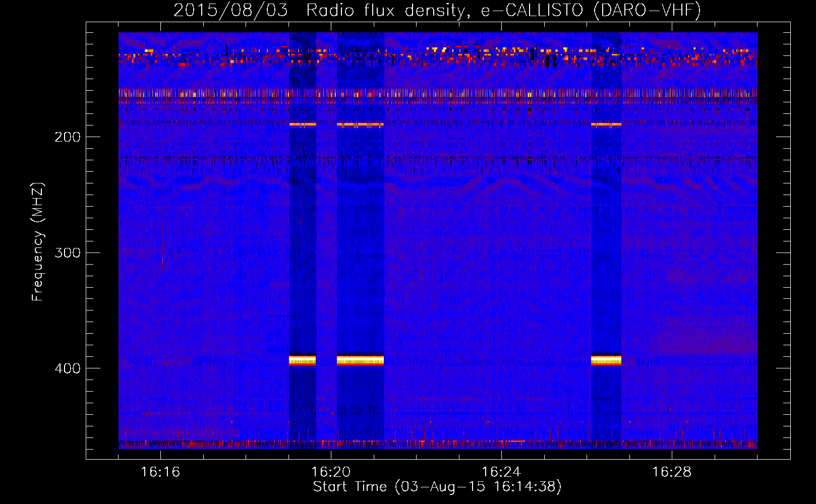Click the '16:24' time axis label

tap(501, 472)
